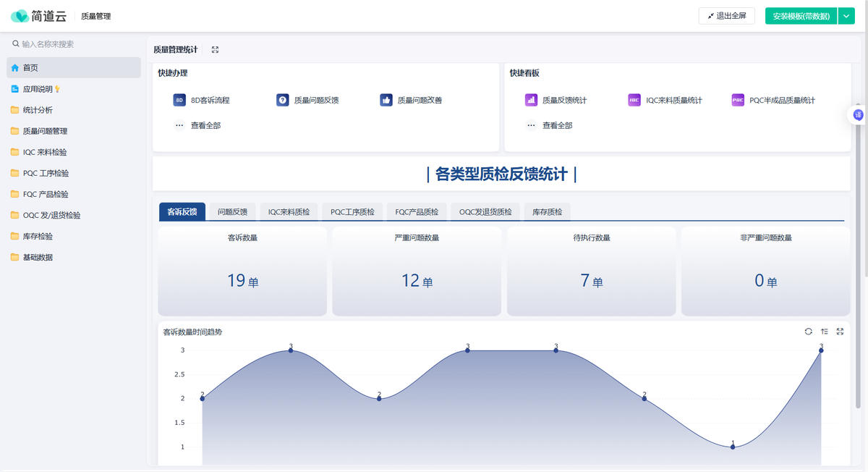This screenshot has height=472, width=868.
Task: Expand the FQC 产品检验 folder
Action: click(74, 194)
